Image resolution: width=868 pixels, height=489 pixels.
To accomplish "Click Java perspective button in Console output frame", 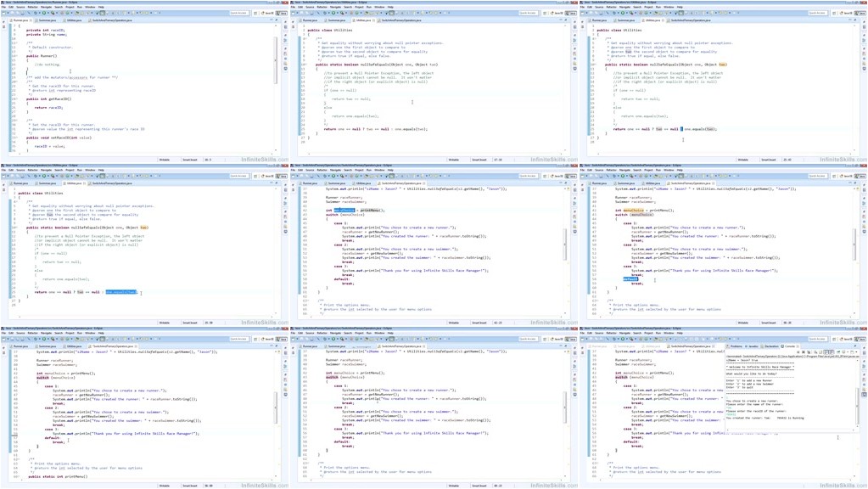I will [860, 339].
